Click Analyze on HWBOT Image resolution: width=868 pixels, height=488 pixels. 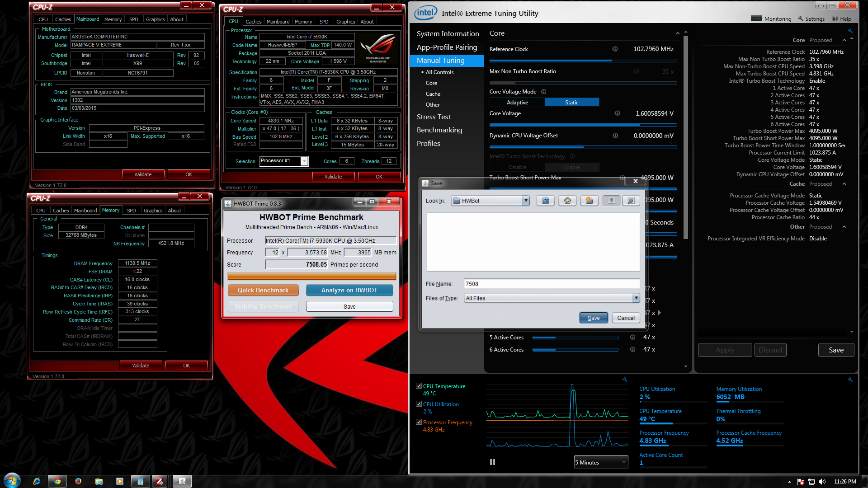(x=349, y=290)
